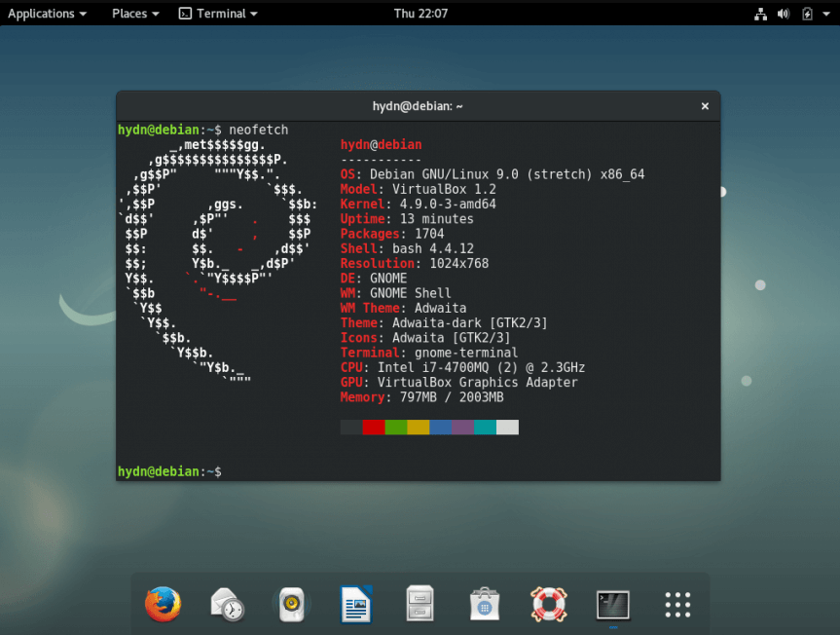Click the red hydn@debian neofetch header
The image size is (840, 635).
[x=381, y=145]
